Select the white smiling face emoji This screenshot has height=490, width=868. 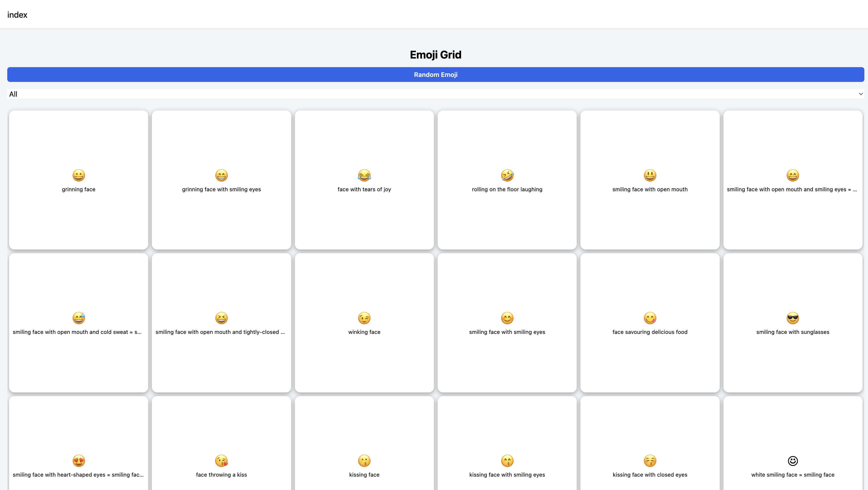coord(793,461)
